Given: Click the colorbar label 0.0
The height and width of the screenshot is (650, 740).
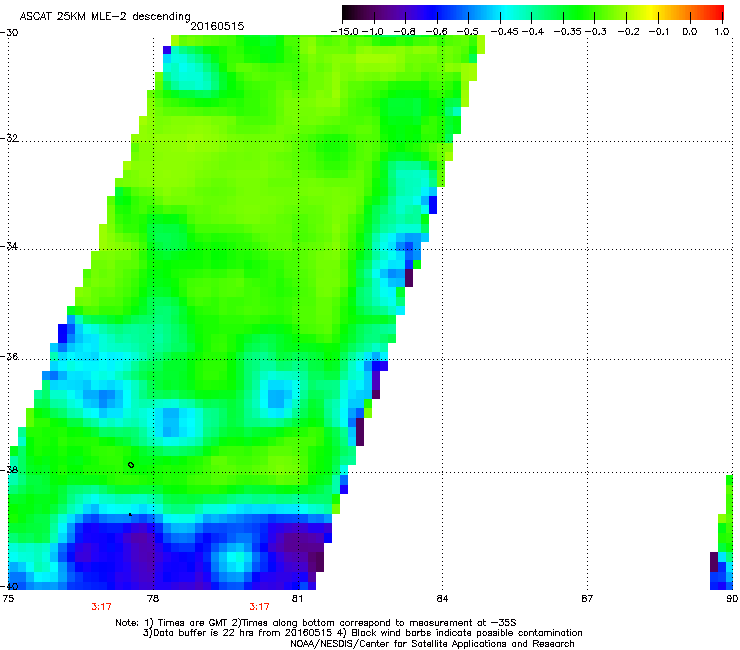Looking at the screenshot, I should coord(690,32).
